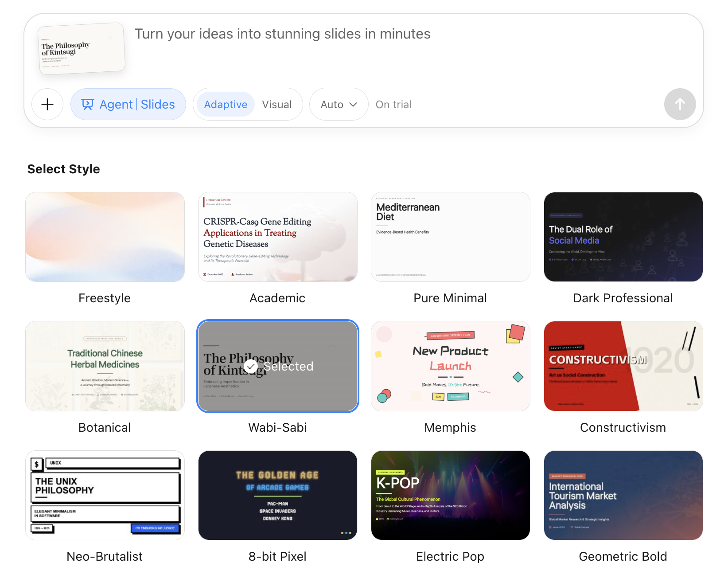This screenshot has height=574, width=728.
Task: Switch to Visual mode
Action: (x=277, y=104)
